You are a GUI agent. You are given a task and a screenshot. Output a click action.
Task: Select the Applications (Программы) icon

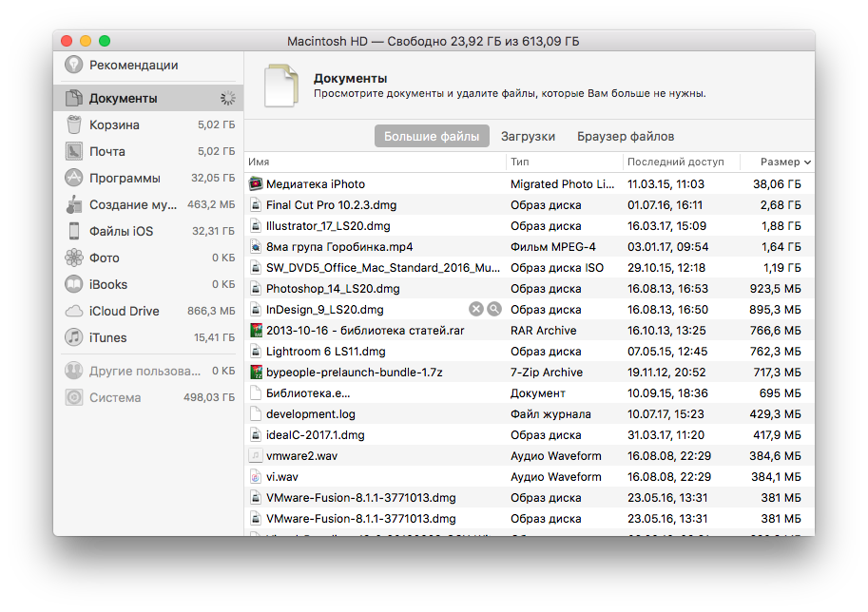pos(74,179)
